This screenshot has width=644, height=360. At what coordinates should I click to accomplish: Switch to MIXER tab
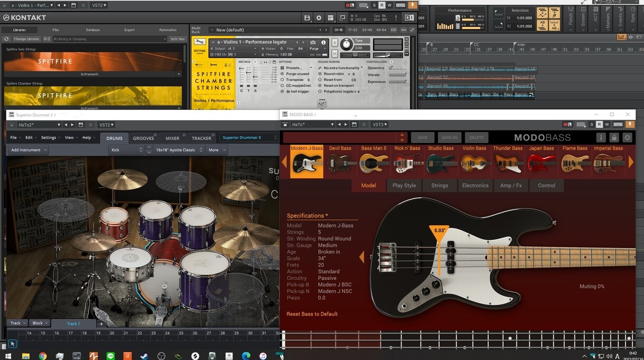click(173, 138)
